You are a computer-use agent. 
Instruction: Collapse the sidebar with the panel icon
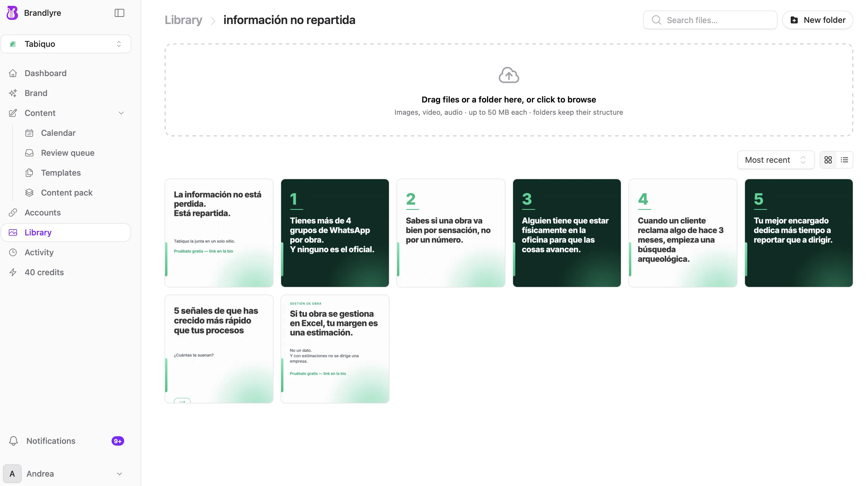(x=119, y=13)
